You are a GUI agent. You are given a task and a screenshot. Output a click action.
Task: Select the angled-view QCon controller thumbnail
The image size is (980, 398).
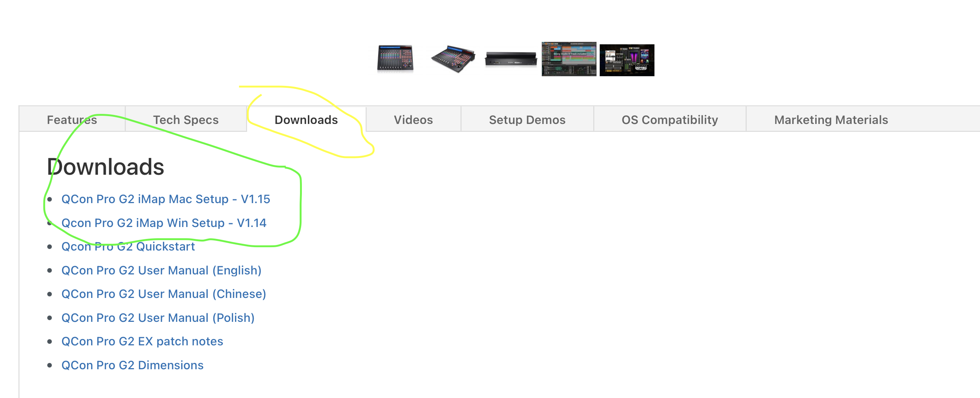coord(453,59)
